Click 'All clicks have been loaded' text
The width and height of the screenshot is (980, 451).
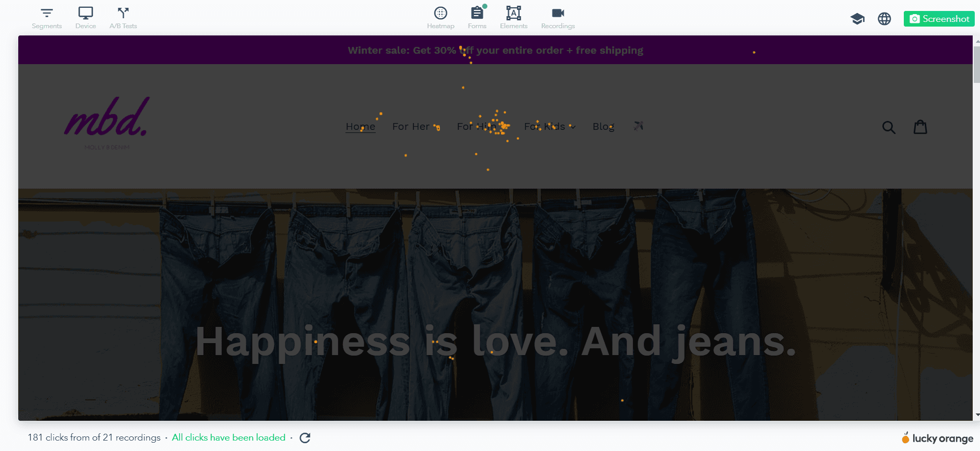229,437
